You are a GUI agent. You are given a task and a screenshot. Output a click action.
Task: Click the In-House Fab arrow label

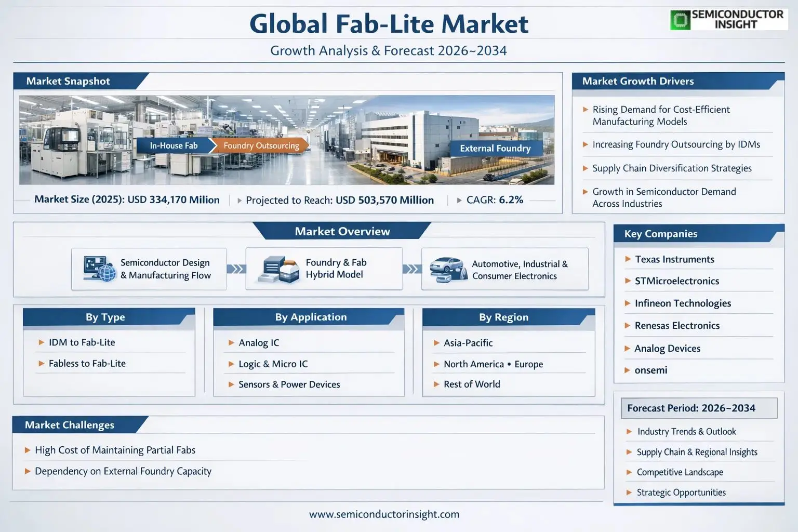(x=175, y=145)
